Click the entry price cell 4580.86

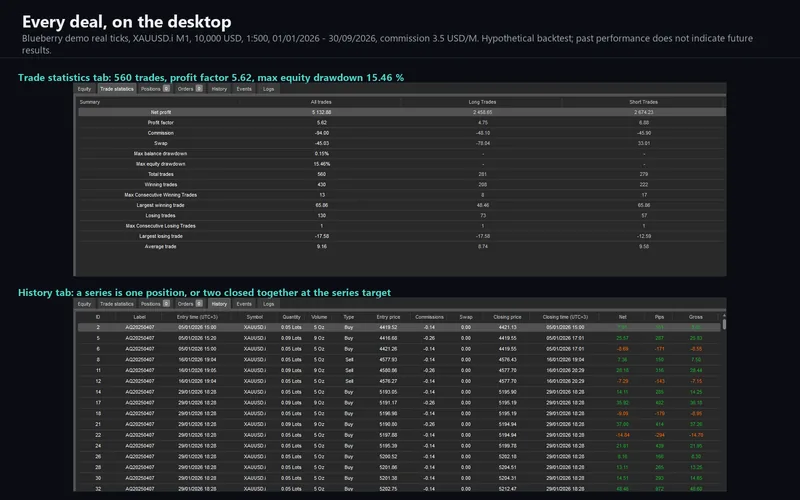[x=388, y=370]
